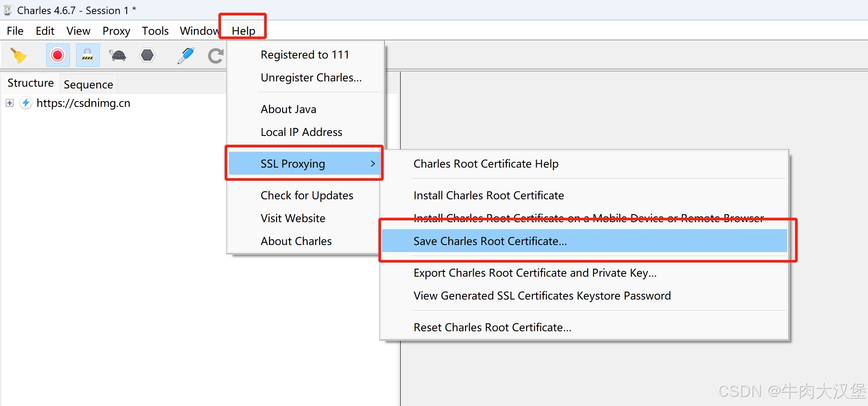The height and width of the screenshot is (406, 868).
Task: Select Install Certificate on a Mobile Device
Action: click(x=585, y=218)
